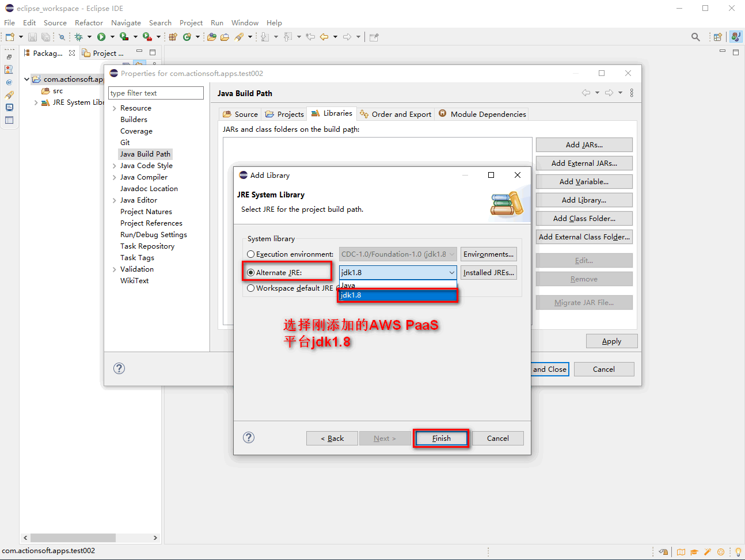
Task: Click the Finish button
Action: point(441,439)
